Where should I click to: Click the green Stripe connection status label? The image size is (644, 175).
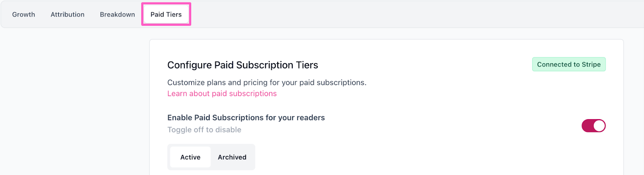point(568,64)
